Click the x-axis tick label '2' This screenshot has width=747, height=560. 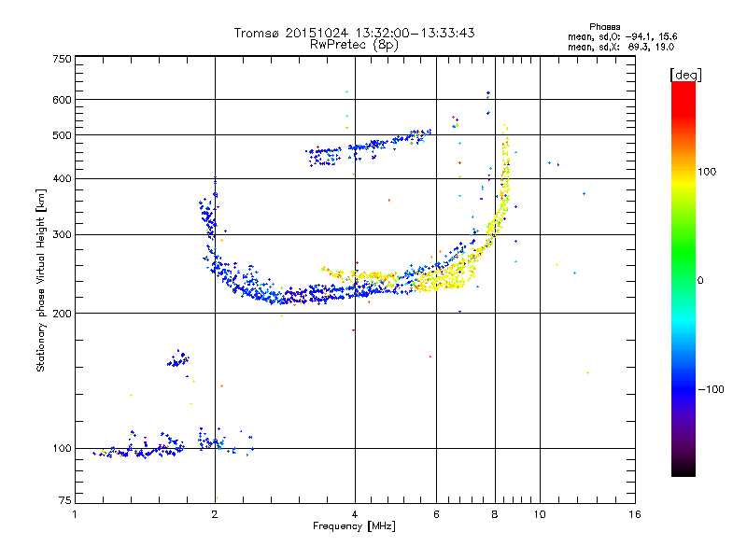click(x=215, y=514)
